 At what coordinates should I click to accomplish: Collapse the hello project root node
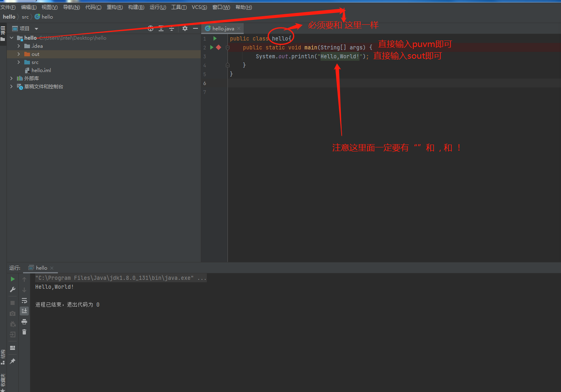[12, 38]
